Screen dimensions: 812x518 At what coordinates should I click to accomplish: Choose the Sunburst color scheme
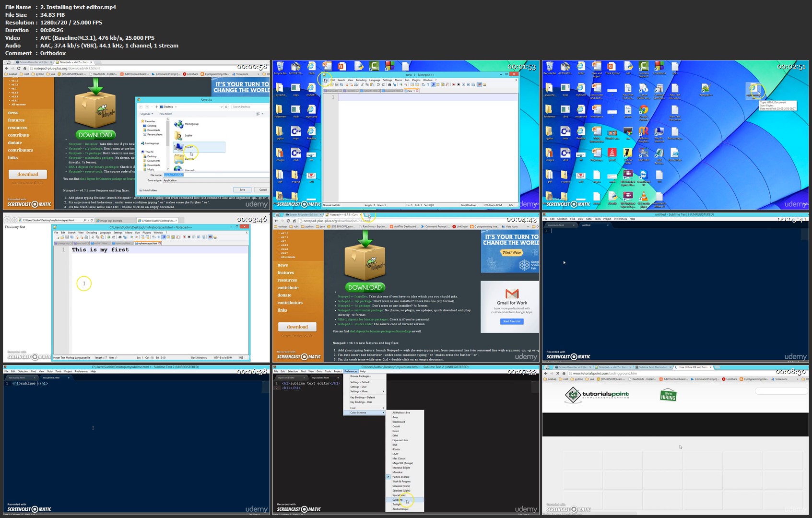pos(405,500)
